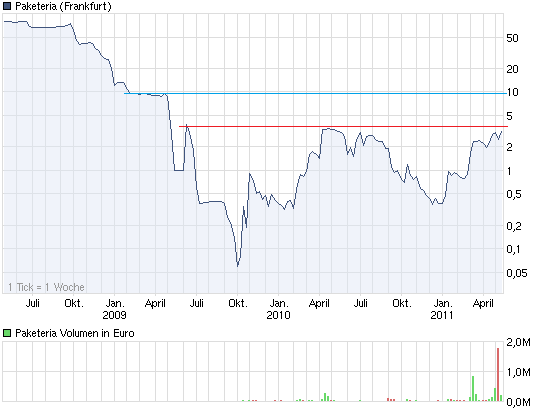545x410 pixels.
Task: Select the 'Paketeria Volumen in Euro' label
Action: click(75, 333)
